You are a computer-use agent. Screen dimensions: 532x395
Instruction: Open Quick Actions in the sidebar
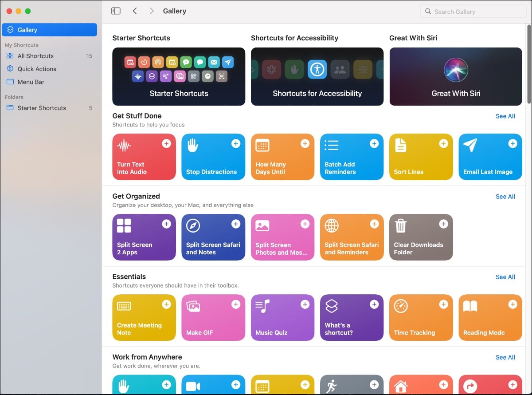click(x=37, y=69)
